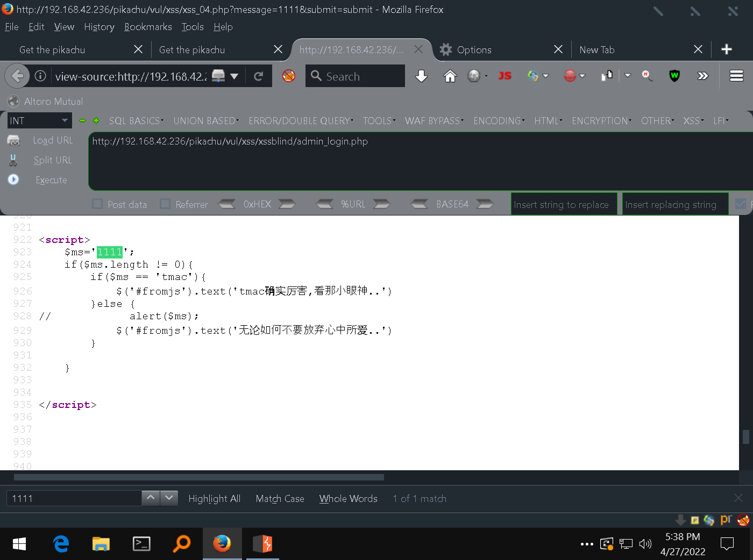Viewport: 753px width, 560px height.
Task: Switch to the New Tab tab
Action: [640, 49]
